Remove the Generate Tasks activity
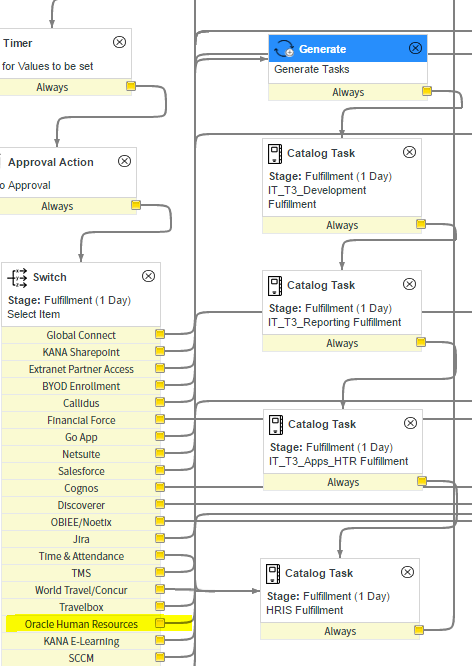Image resolution: width=472 pixels, height=666 pixels. click(x=415, y=48)
